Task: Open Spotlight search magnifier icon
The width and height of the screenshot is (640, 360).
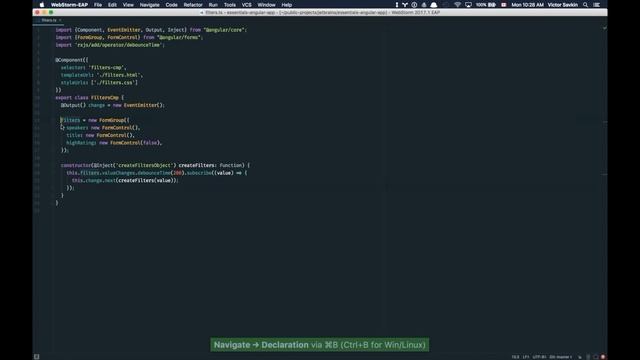Action: click(585, 5)
